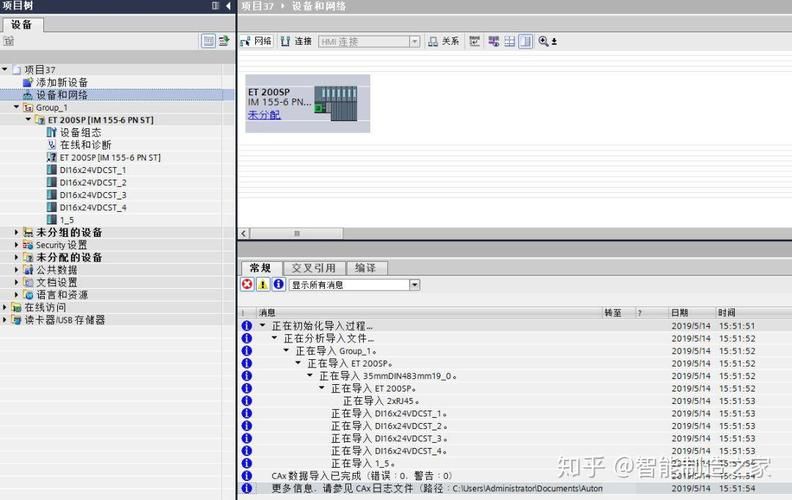The image size is (792, 500).
Task: Click the zoom magnifier icon in toolbar
Action: 543,41
